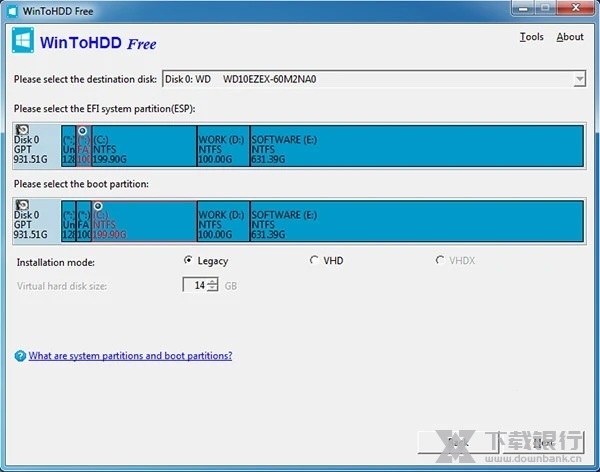The height and width of the screenshot is (472, 600).
Task: Click the WinToHDD logo icon
Action: [x=23, y=40]
